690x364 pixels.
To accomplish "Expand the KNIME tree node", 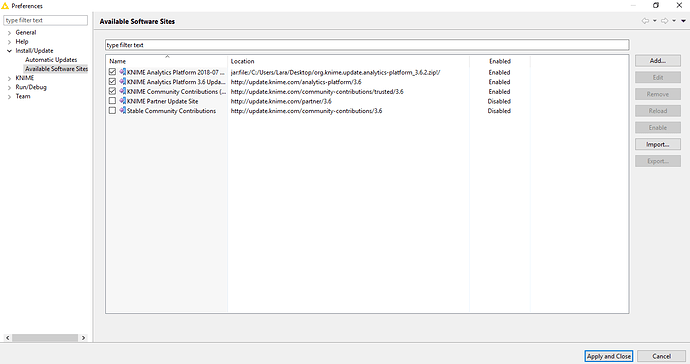I will tap(9, 78).
